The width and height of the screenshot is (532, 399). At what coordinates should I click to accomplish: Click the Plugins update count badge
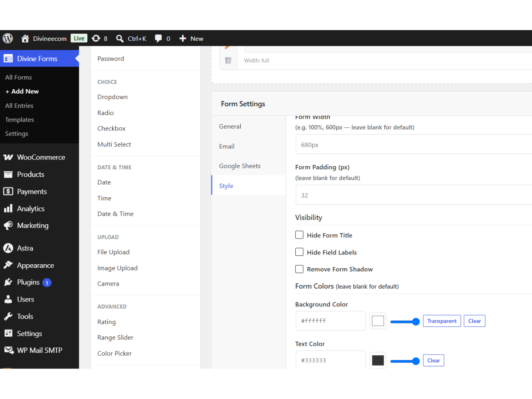(x=47, y=282)
